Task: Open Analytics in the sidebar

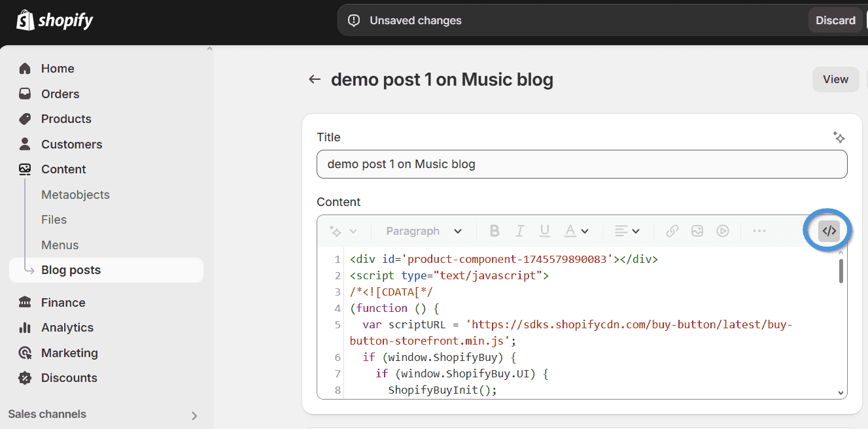Action: (x=67, y=328)
